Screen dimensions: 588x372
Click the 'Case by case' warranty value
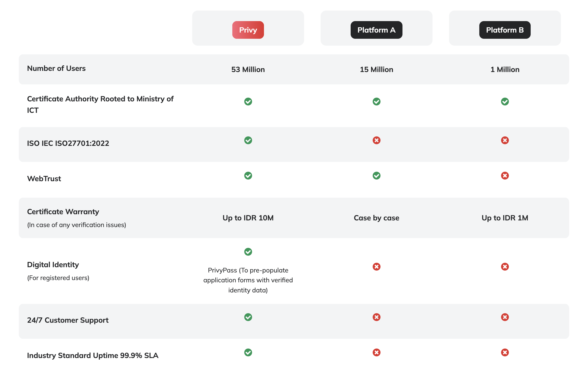(377, 218)
